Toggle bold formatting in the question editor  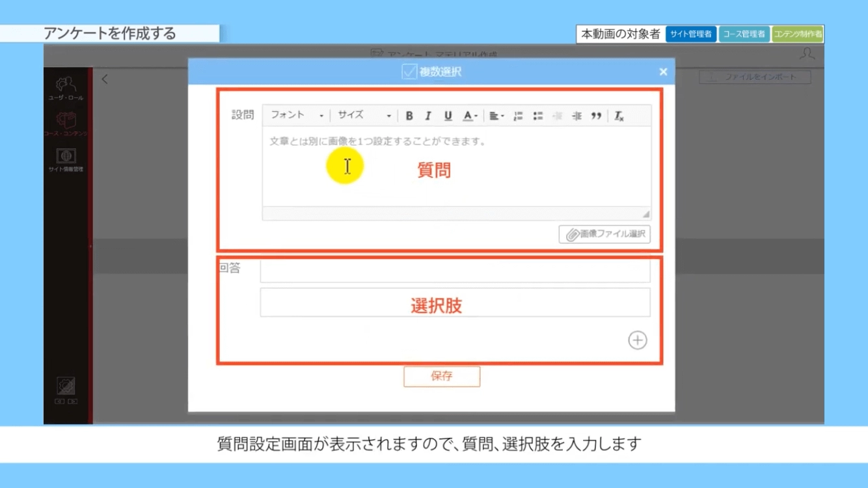409,116
